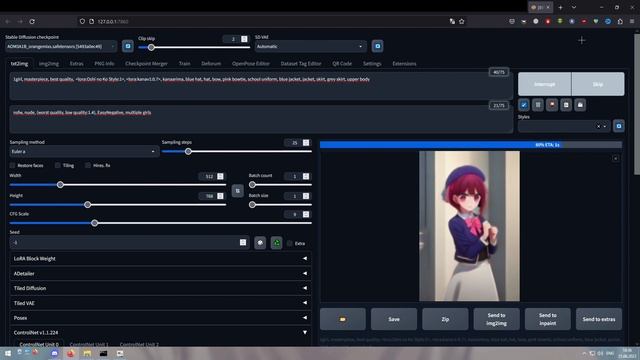The width and height of the screenshot is (640, 360).
Task: Randomize the seed with the dice icon
Action: click(x=260, y=243)
